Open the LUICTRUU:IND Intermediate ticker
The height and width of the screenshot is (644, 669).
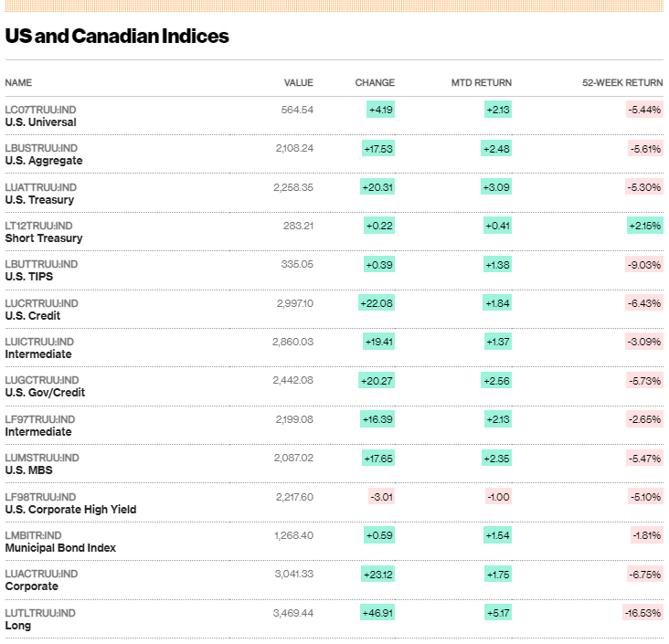(x=40, y=342)
